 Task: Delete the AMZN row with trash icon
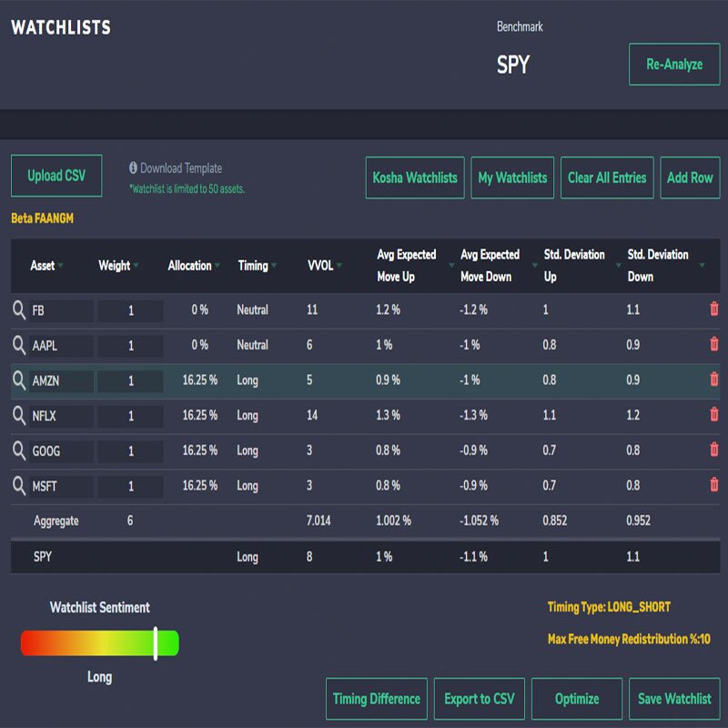[x=714, y=379]
